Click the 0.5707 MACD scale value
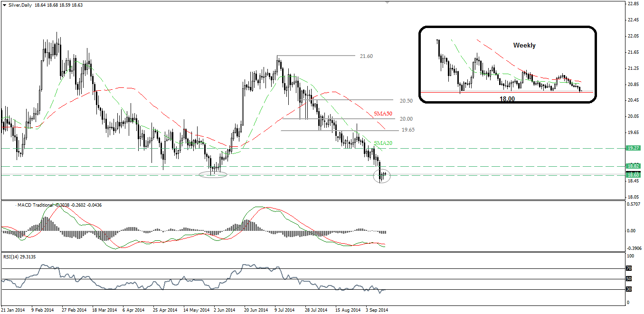The height and width of the screenshot is (314, 644). (634, 204)
